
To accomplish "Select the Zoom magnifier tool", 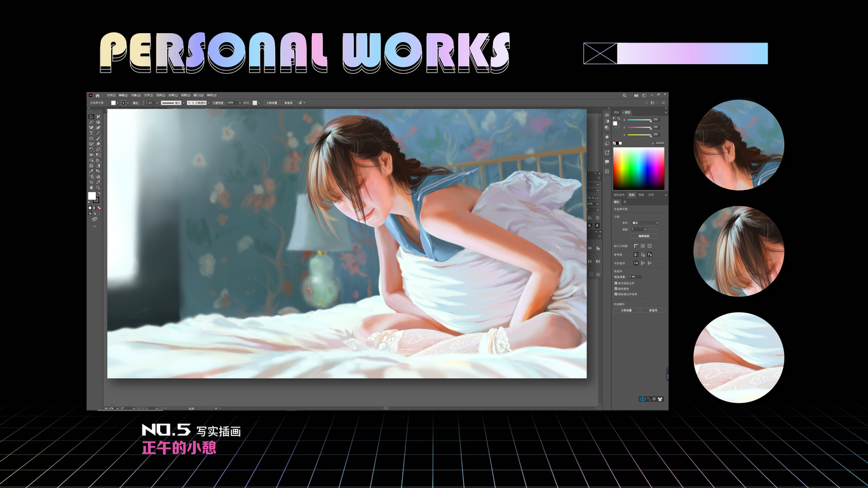I will click(x=98, y=187).
